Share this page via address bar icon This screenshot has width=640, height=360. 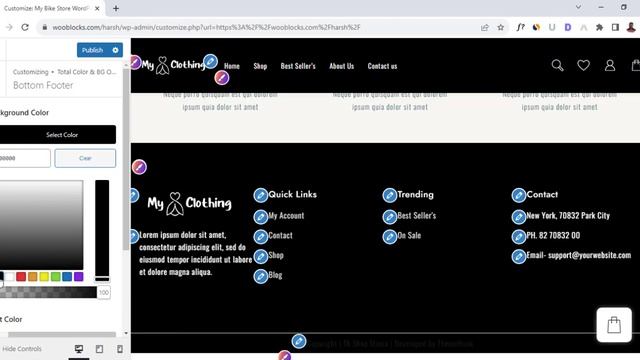click(x=484, y=27)
